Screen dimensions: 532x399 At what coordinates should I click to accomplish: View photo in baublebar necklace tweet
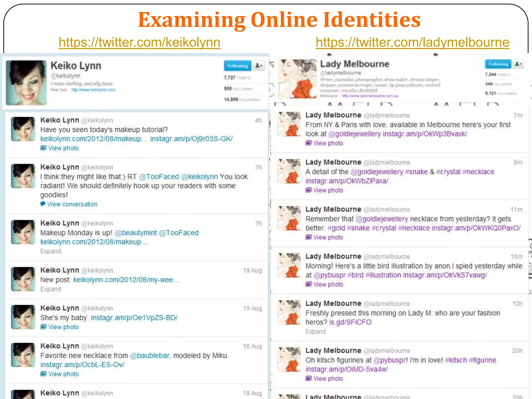pyautogui.click(x=63, y=374)
